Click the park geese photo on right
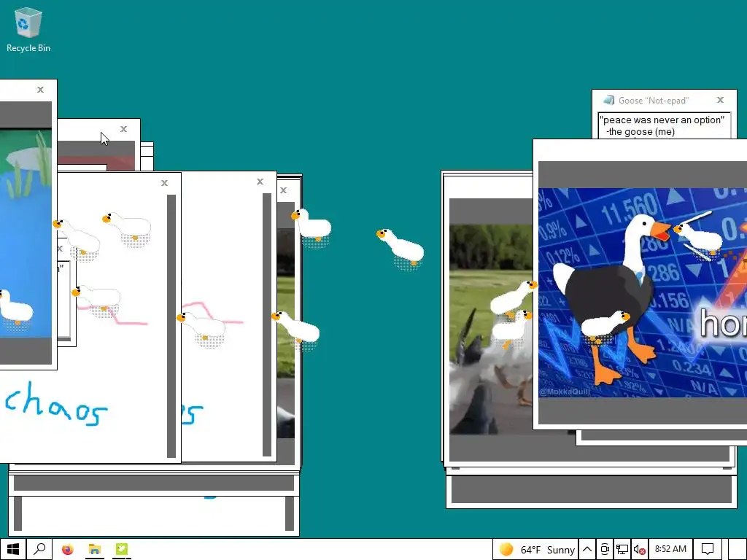747x560 pixels. coord(491,329)
